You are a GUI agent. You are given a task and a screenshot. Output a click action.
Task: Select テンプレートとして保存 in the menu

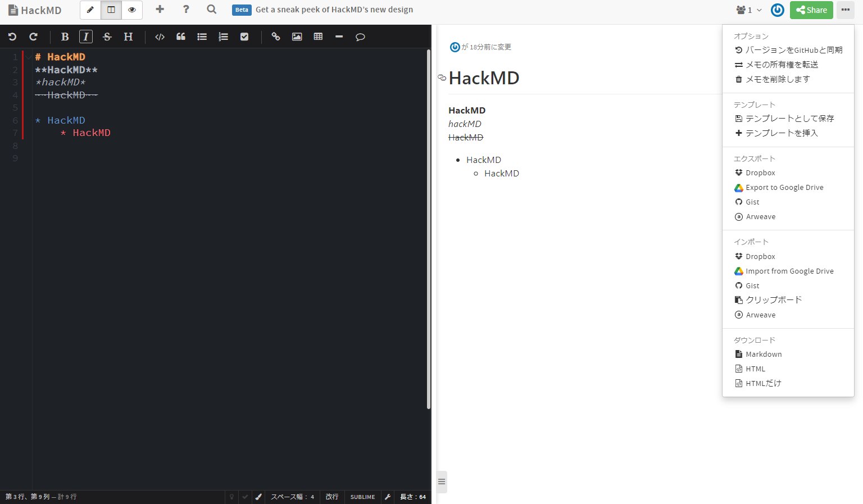[789, 118]
